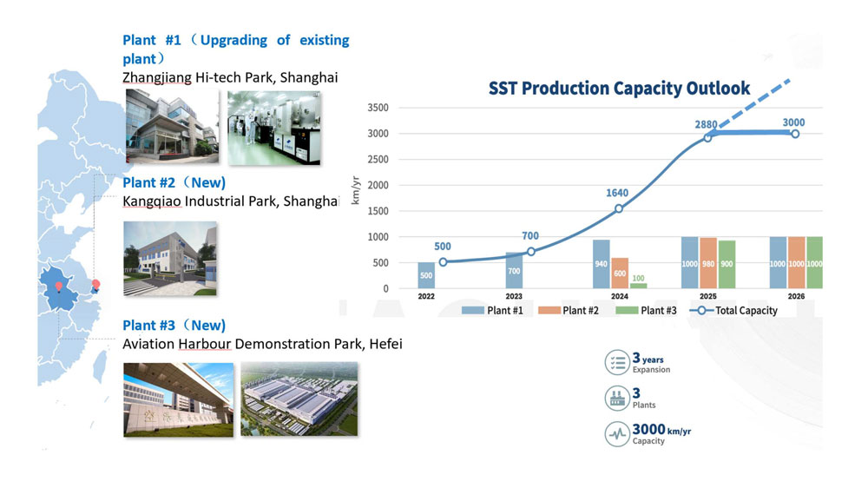Click the Total Capacity legend line marker
This screenshot has height=488, width=868.
[700, 311]
